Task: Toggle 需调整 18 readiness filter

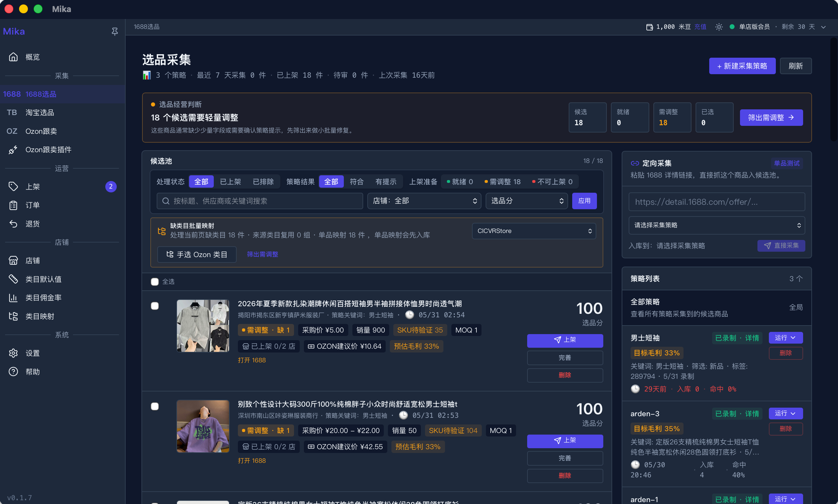Action: point(502,182)
